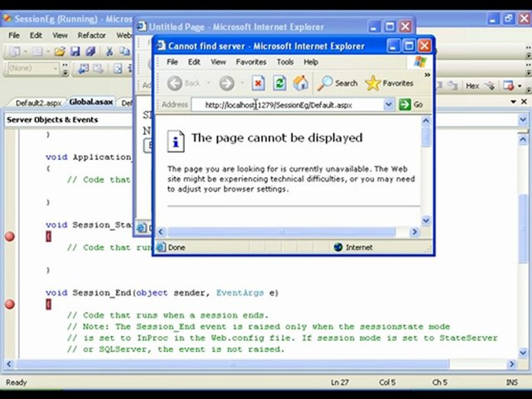
Task: Click the Cut scissors icon
Action: coord(109,52)
